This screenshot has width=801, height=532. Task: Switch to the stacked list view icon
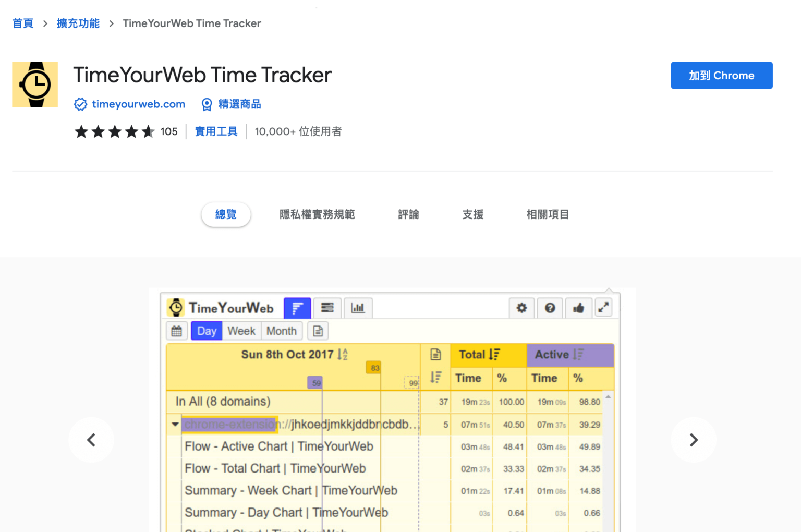point(327,308)
